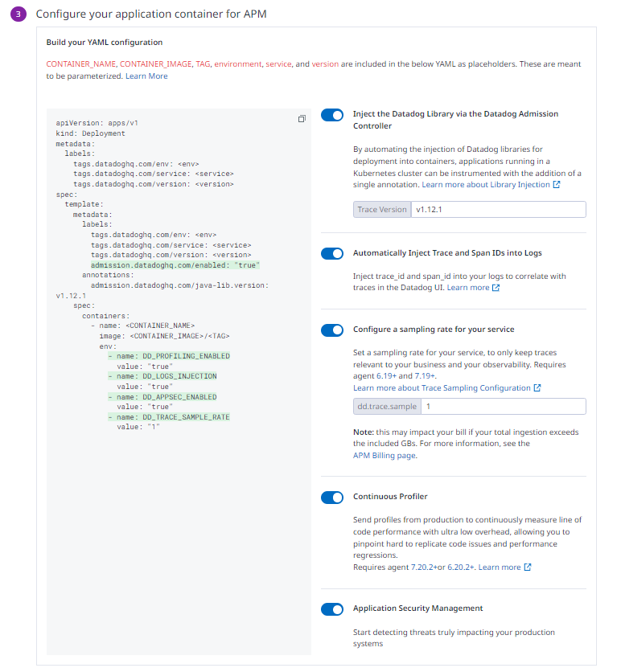
Task: Click the apiVersion: apps/v1 line
Action: (x=97, y=123)
